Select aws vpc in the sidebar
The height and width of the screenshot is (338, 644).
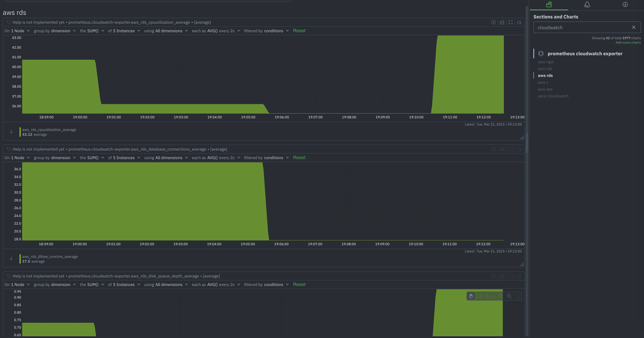[545, 89]
